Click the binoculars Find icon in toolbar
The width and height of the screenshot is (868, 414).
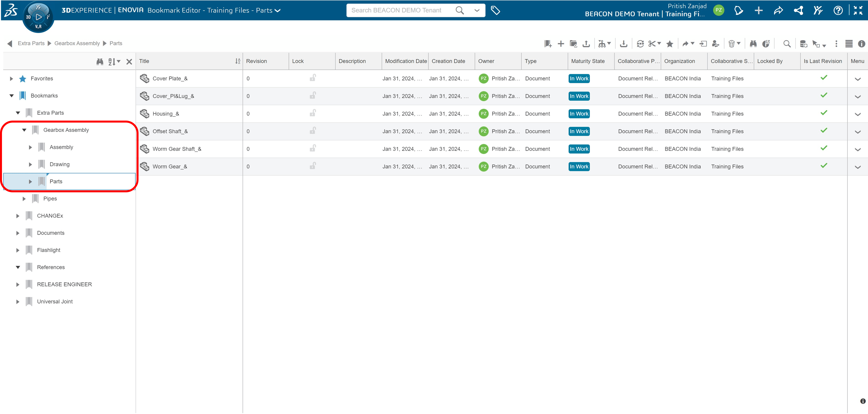click(753, 44)
